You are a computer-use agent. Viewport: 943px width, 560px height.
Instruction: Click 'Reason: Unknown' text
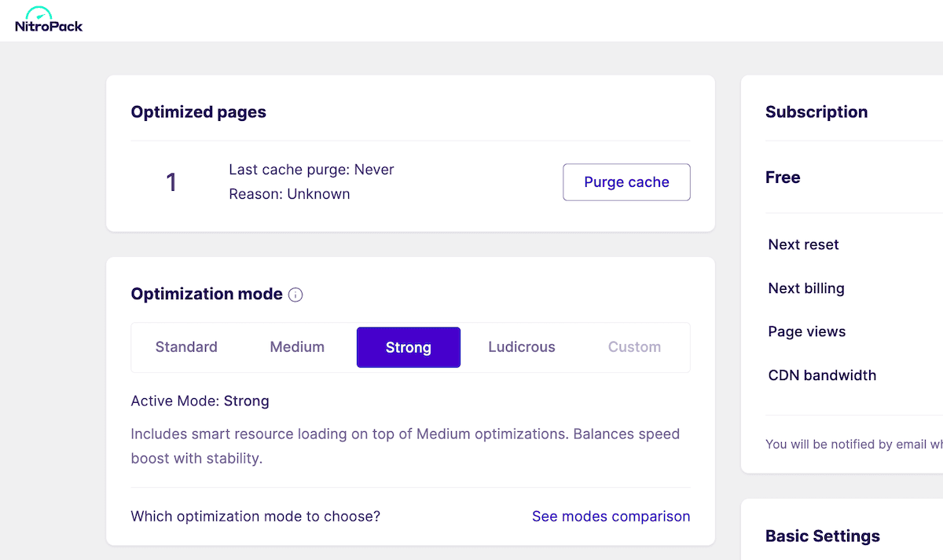click(289, 194)
